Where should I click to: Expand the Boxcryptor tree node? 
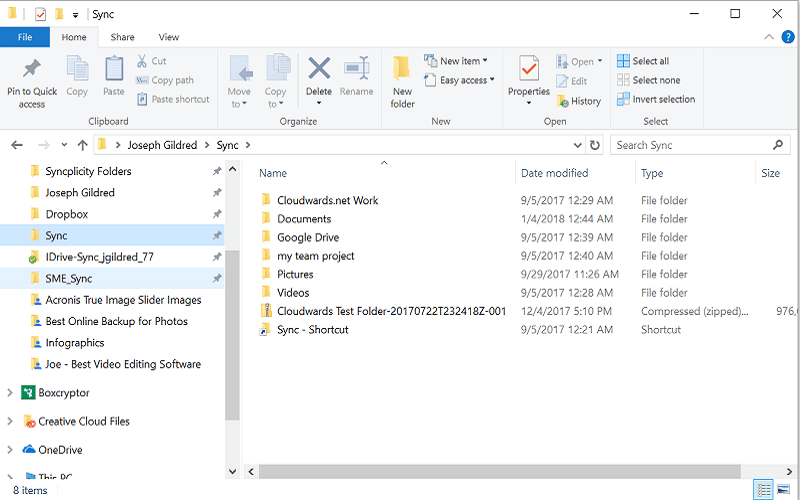[10, 392]
